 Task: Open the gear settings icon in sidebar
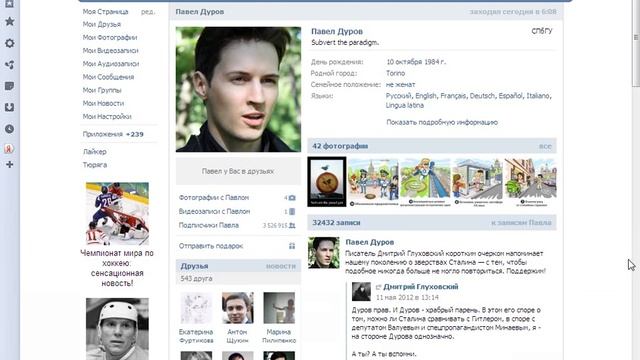(x=9, y=43)
